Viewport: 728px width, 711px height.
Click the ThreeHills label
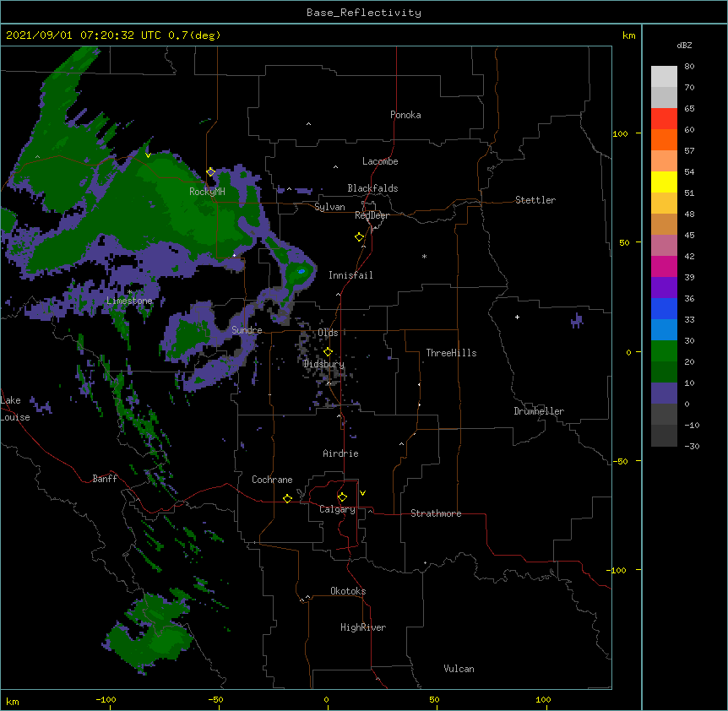pyautogui.click(x=451, y=353)
